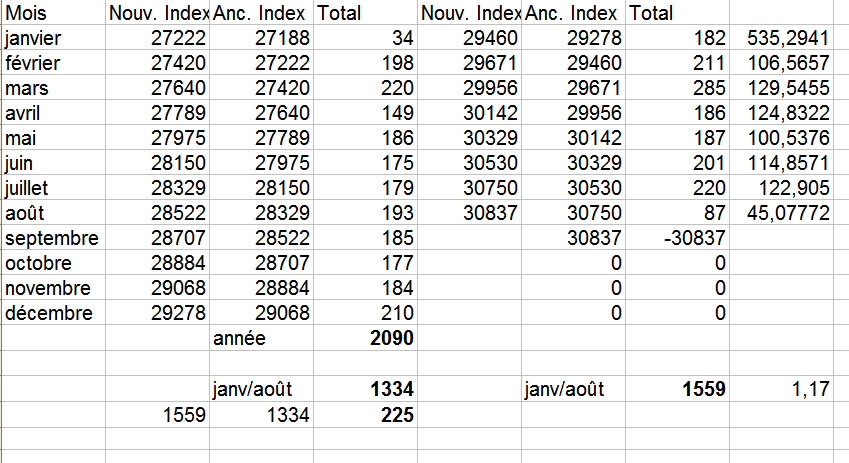The height and width of the screenshot is (463, 849).
Task: Select the 'mars' month cell
Action: 54,87
